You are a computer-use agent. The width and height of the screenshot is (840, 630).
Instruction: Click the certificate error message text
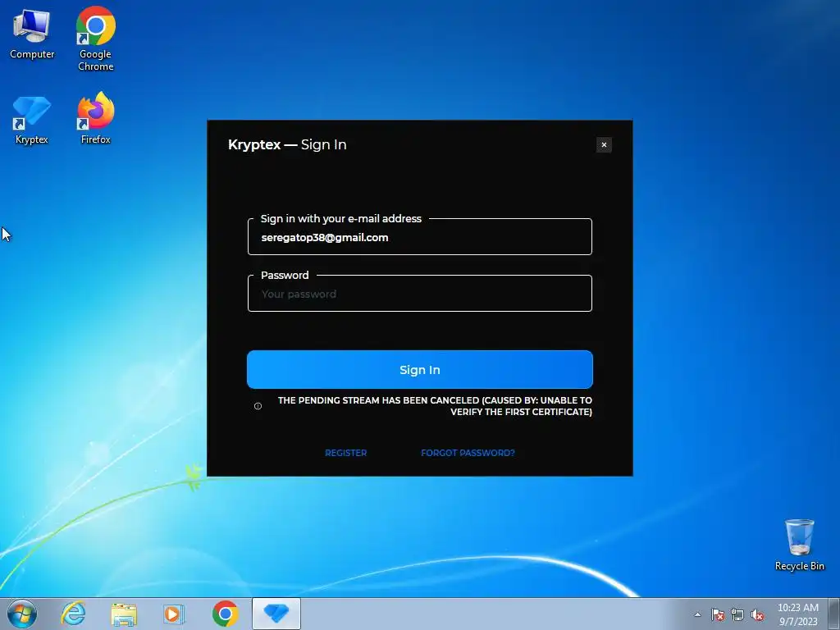435,406
